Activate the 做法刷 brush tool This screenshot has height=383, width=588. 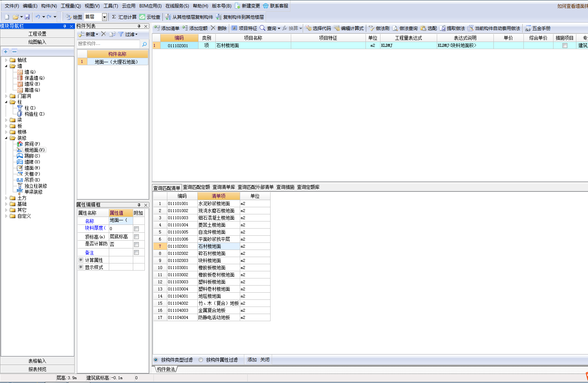[379, 28]
